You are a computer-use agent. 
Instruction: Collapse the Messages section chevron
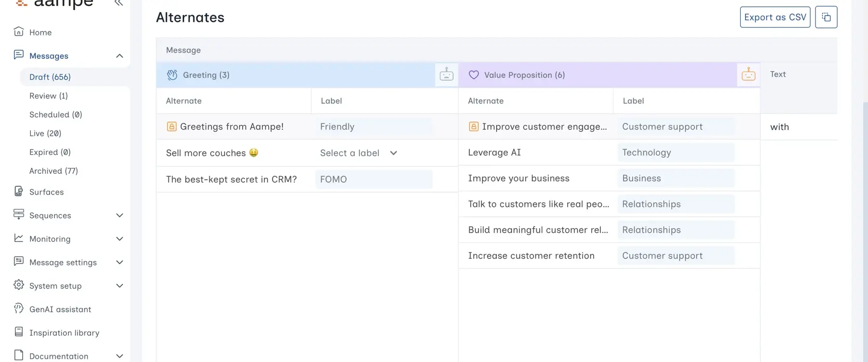(120, 56)
